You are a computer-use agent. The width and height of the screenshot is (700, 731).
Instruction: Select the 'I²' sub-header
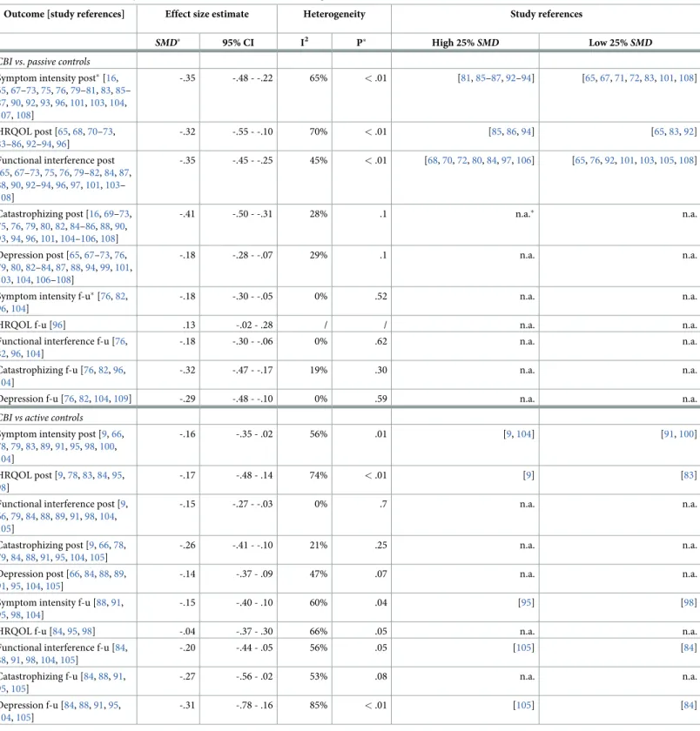pos(305,43)
